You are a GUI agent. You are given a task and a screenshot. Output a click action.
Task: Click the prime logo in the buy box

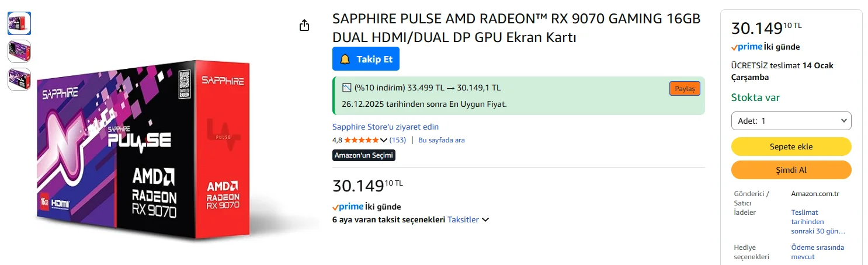(x=747, y=47)
